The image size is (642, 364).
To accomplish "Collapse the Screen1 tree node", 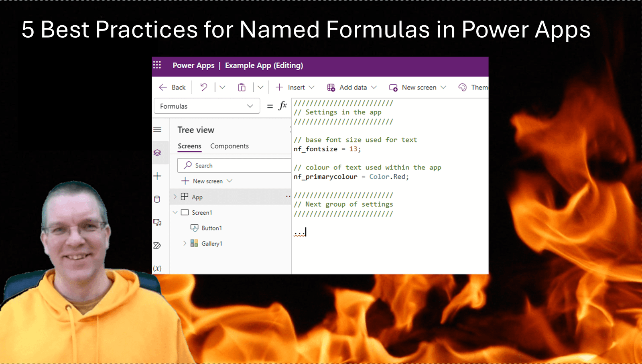I will [175, 212].
